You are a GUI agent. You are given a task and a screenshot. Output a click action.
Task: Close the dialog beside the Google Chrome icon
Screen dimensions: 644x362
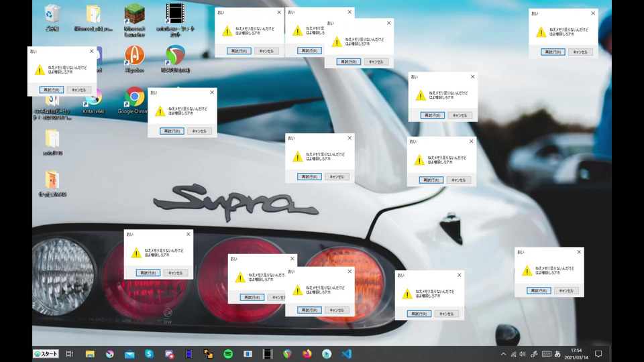pyautogui.click(x=212, y=93)
